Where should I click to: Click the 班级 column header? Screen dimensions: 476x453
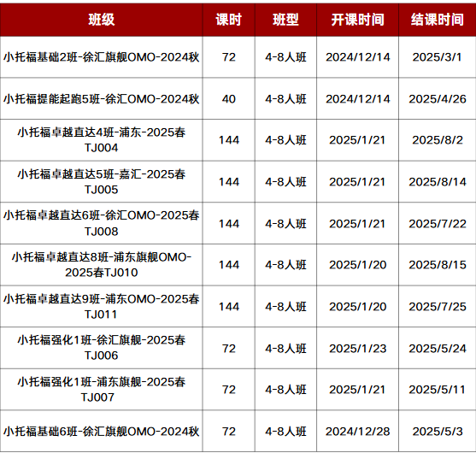[102, 20]
